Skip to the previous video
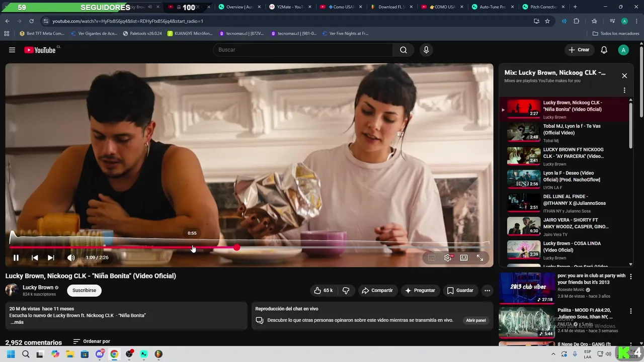The height and width of the screenshot is (362, 644). (35, 257)
